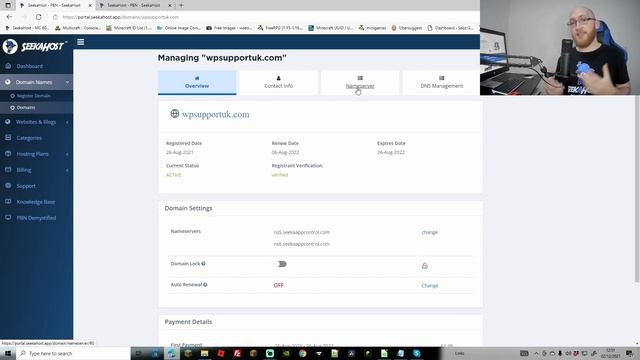Click the Dashboard home icon in sidebar
The width and height of the screenshot is (640, 360).
8,66
